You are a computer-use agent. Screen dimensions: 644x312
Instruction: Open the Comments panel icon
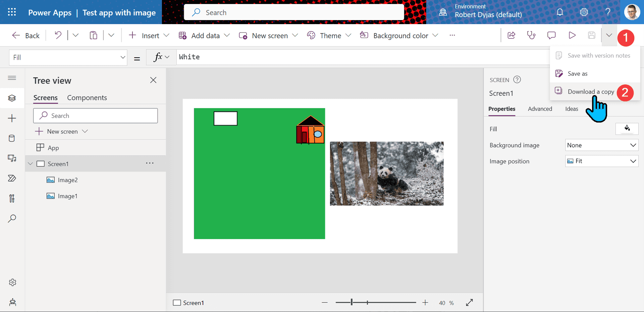pyautogui.click(x=552, y=35)
